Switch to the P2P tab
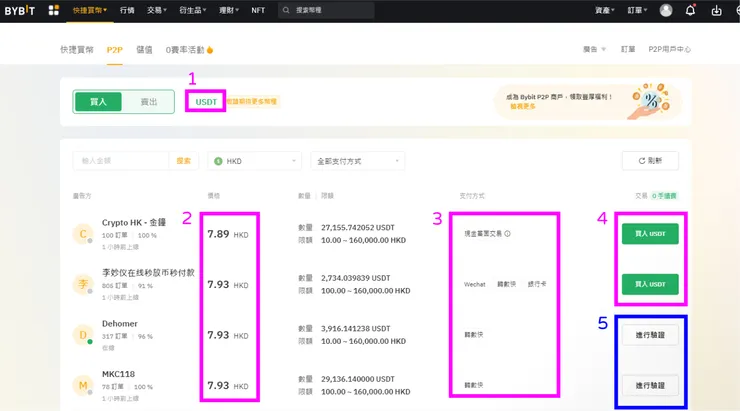The width and height of the screenshot is (740, 411). [x=114, y=50]
